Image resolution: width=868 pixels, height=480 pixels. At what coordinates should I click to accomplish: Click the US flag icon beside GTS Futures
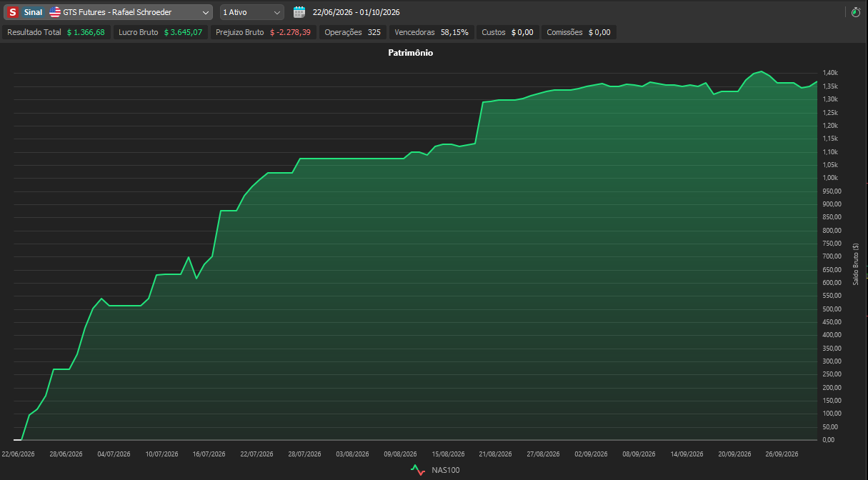(x=55, y=12)
